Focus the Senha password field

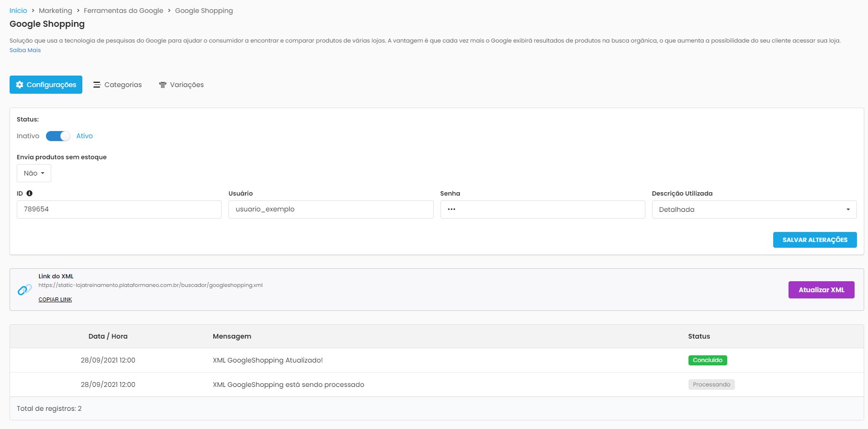(x=542, y=209)
